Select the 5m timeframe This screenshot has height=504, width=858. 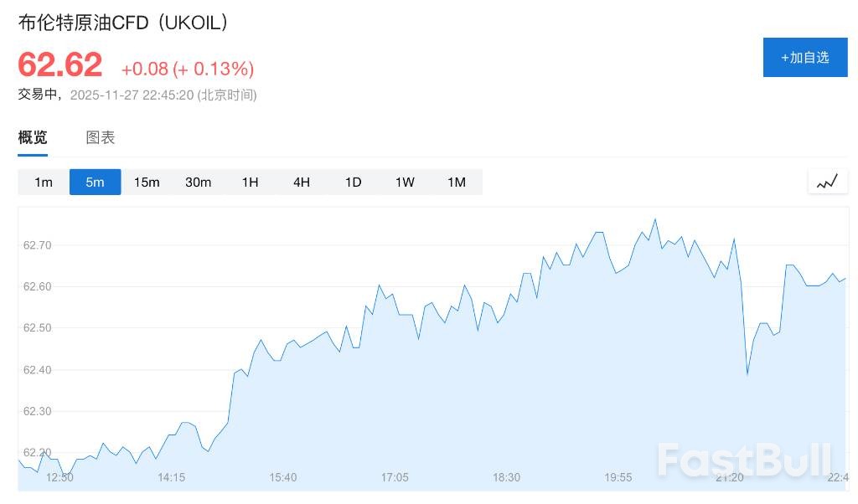95,182
